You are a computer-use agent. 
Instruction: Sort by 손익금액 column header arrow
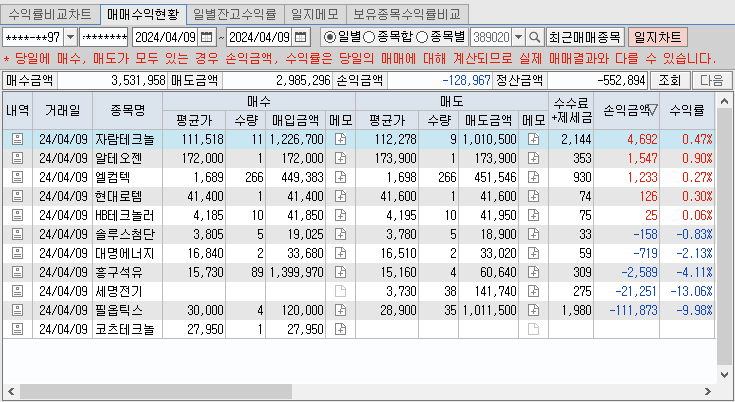(652, 110)
